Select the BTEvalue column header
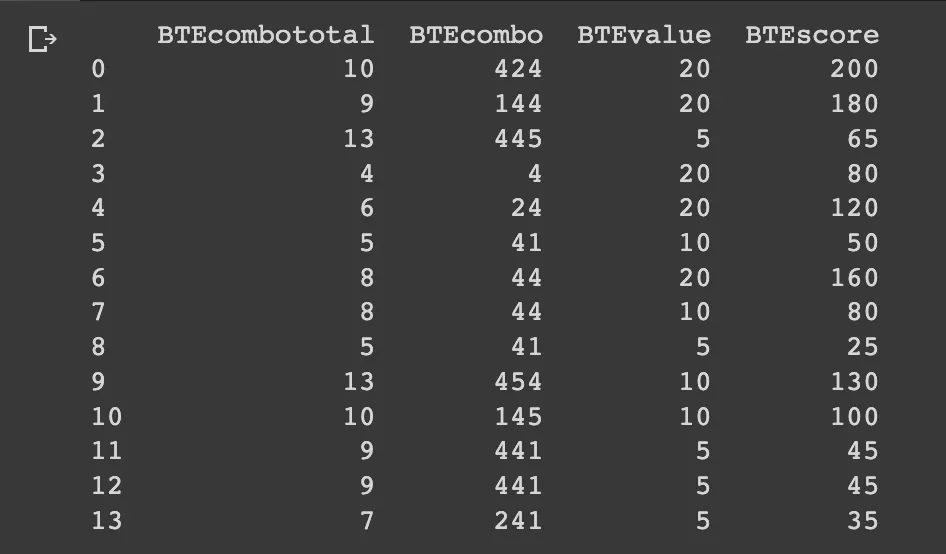 [644, 35]
